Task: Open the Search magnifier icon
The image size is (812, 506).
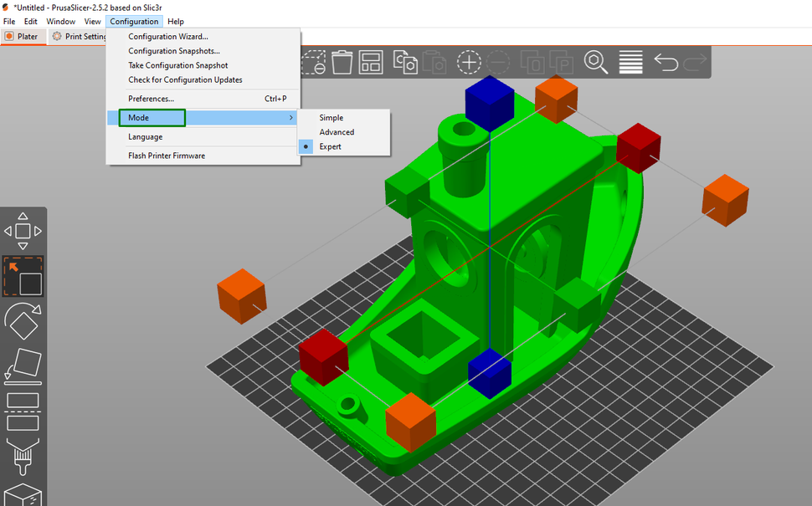Action: 596,62
